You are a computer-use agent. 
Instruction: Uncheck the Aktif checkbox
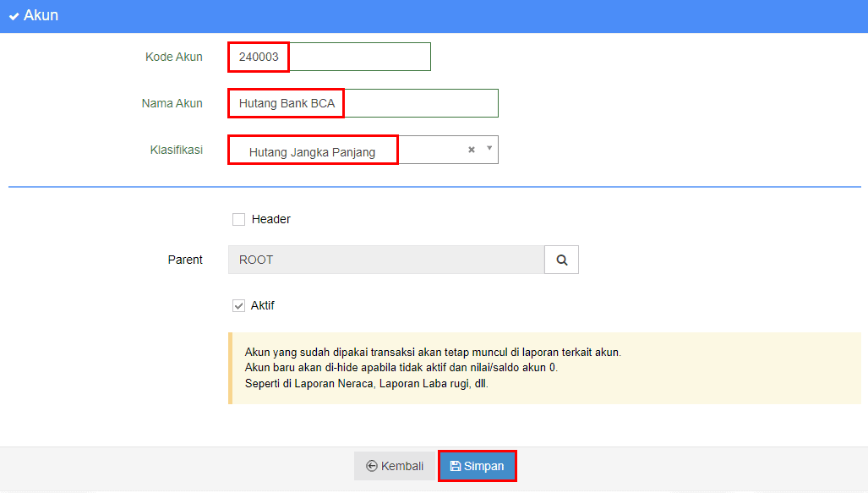pos(238,306)
